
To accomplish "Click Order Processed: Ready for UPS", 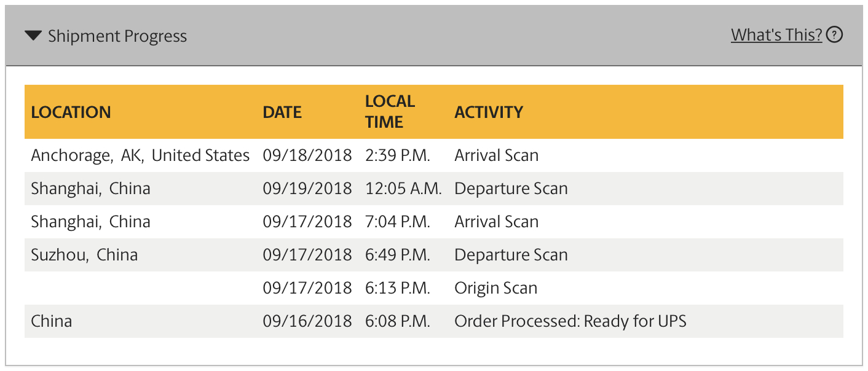I will coord(570,321).
